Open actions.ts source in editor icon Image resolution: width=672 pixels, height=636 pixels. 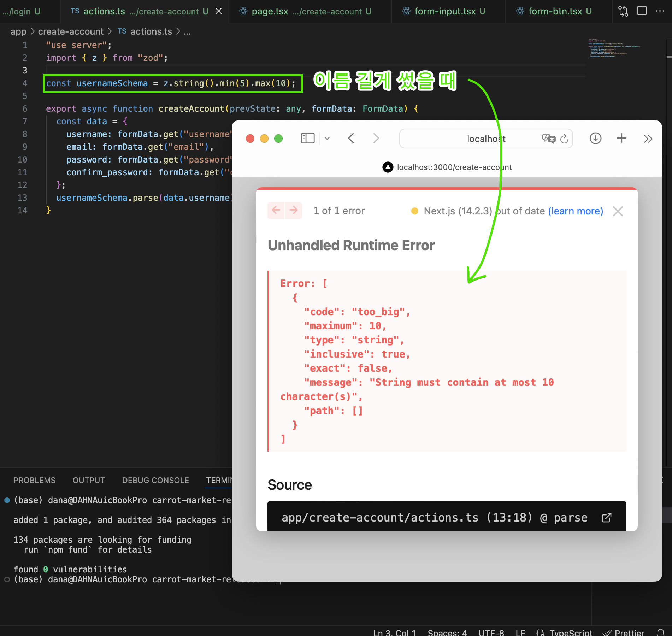pos(606,518)
